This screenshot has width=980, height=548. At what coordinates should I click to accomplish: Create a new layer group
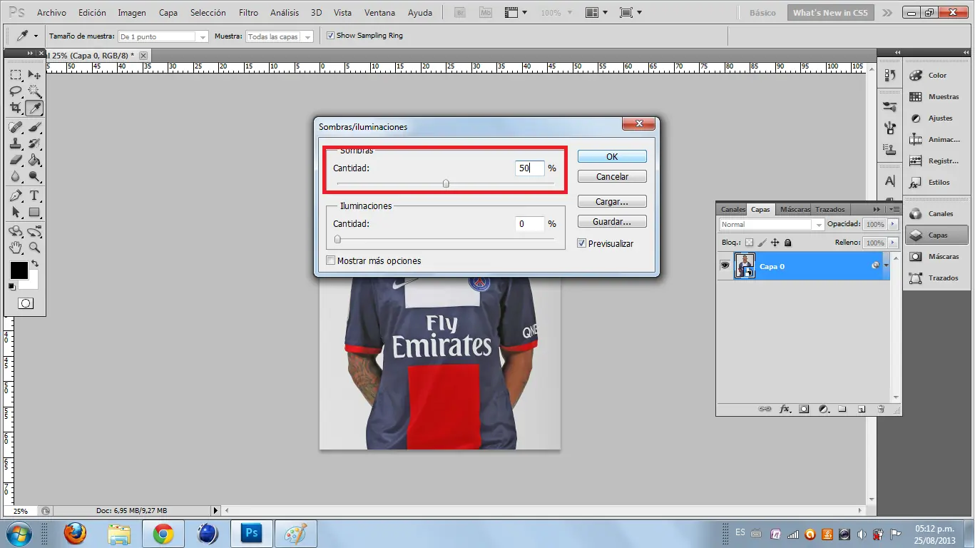[842, 409]
